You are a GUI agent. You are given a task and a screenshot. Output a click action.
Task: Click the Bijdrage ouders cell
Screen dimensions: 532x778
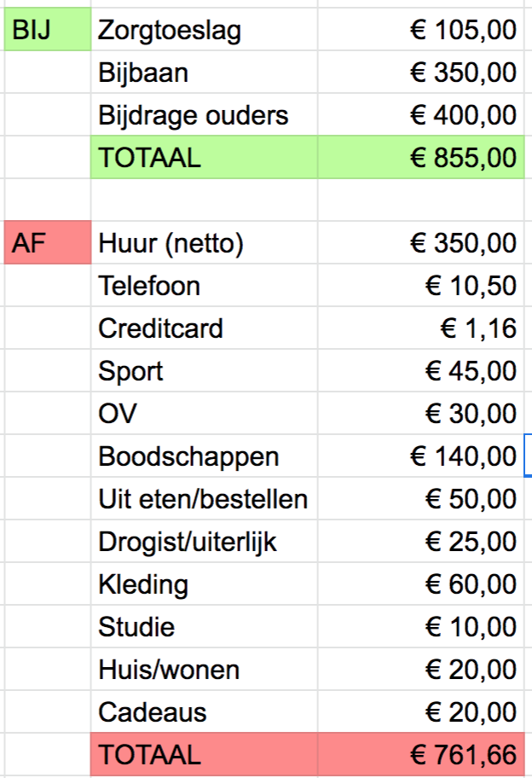pos(194,116)
